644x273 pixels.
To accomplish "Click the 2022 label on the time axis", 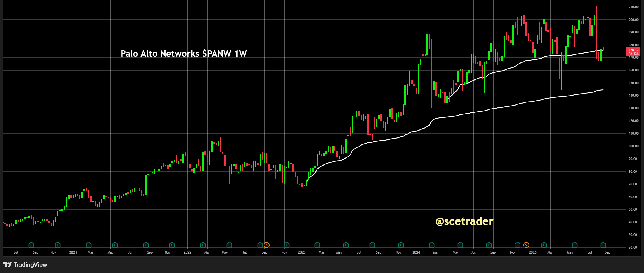I will 187,252.
